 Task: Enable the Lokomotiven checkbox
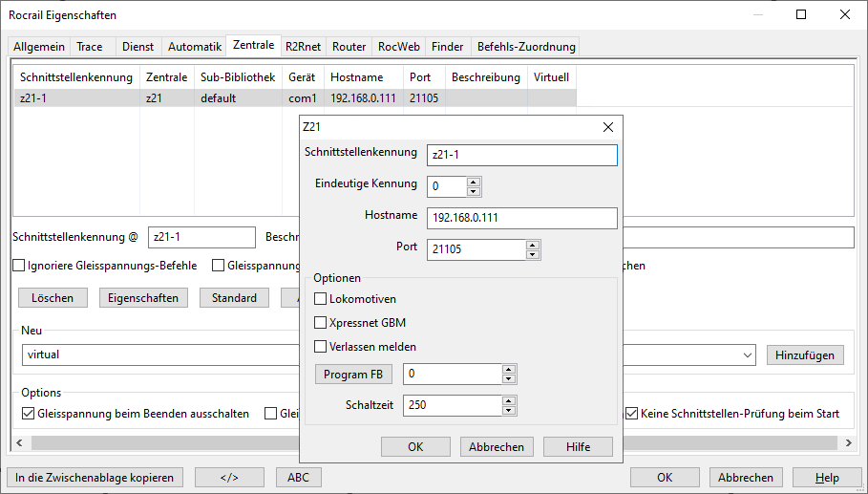321,299
